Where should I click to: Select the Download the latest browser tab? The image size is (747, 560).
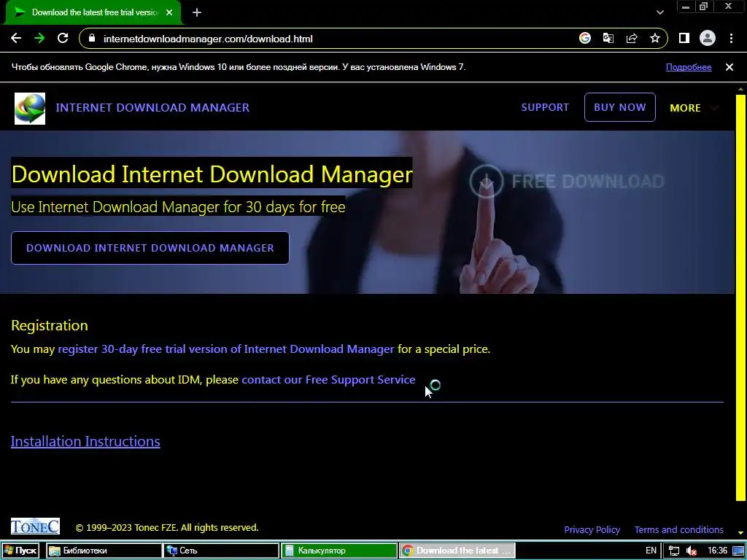click(93, 12)
